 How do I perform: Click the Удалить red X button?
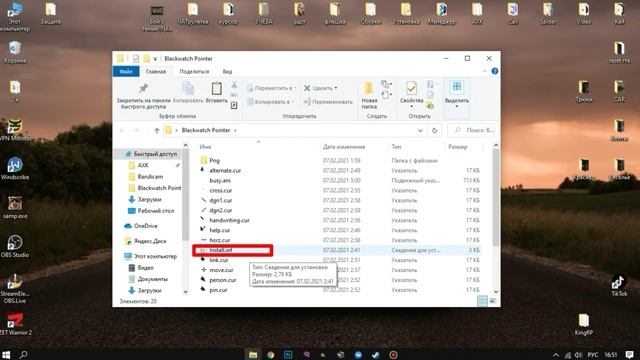click(x=321, y=88)
